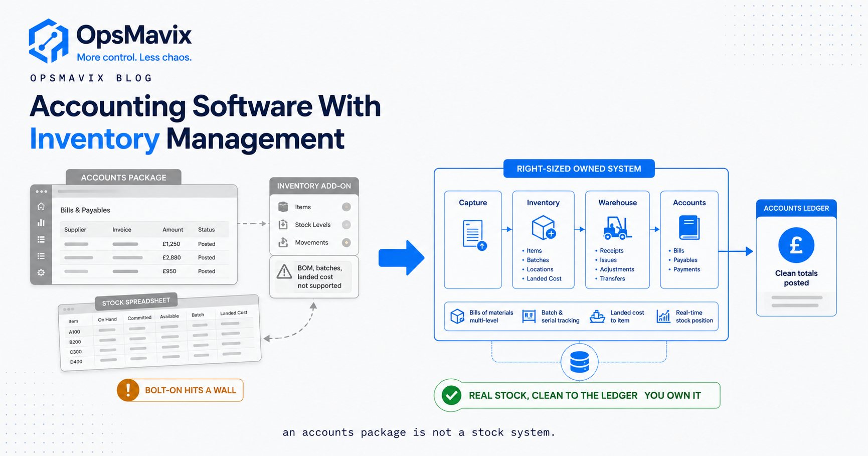Click the Batch & serial tracking icon
This screenshot has width=868, height=456.
[x=529, y=317]
